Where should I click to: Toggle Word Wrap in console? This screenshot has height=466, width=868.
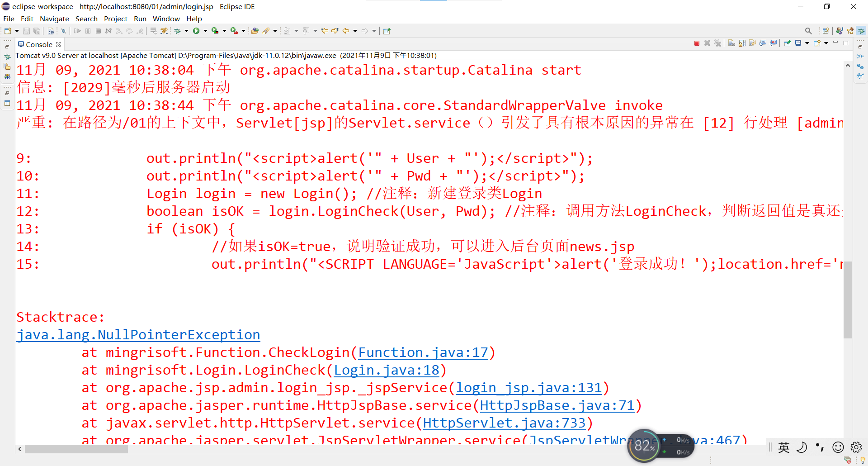click(x=752, y=43)
